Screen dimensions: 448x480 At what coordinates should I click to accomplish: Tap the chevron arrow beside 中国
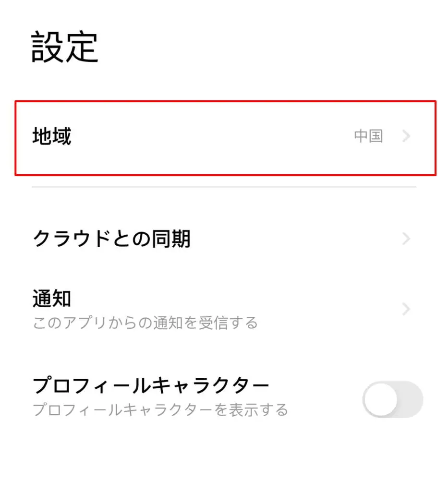[x=406, y=137]
